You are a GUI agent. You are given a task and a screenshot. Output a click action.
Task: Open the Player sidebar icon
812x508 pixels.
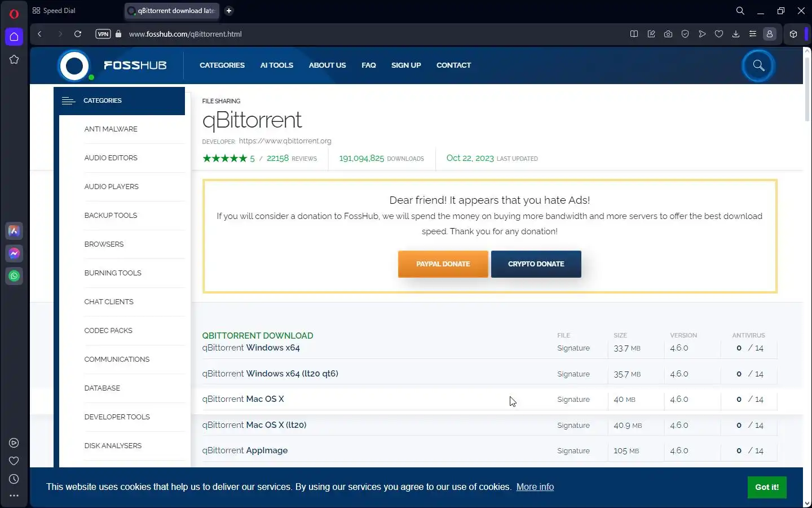coord(14,443)
